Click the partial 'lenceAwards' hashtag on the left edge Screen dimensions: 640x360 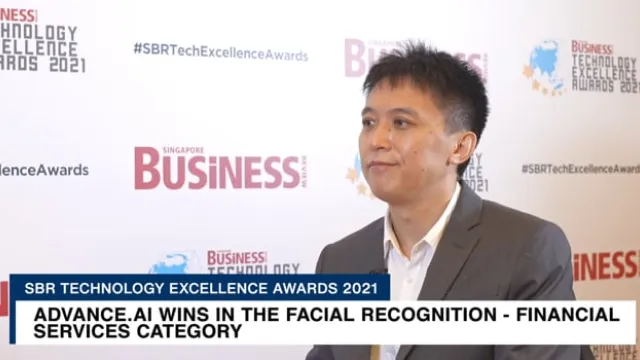pyautogui.click(x=44, y=170)
